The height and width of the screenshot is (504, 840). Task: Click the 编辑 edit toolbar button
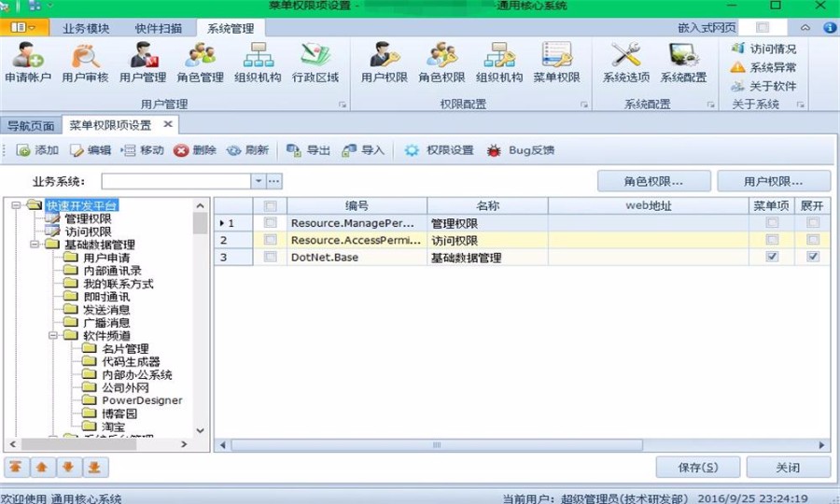click(x=91, y=150)
